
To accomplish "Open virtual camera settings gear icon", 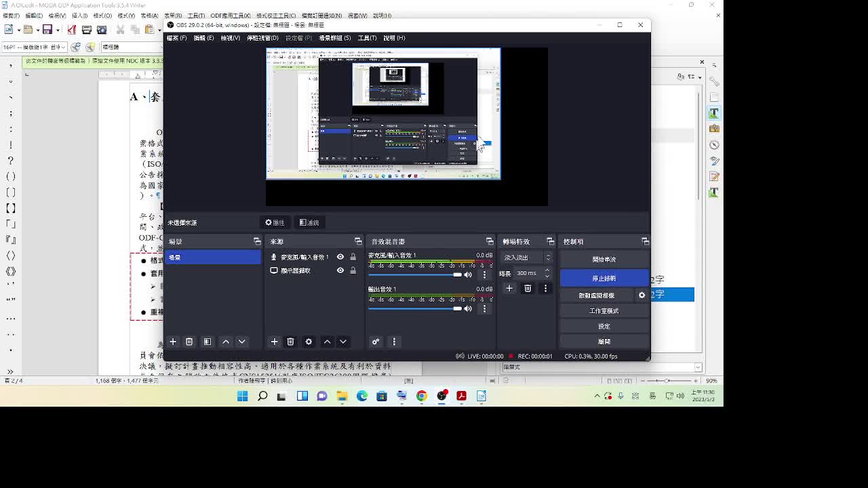I will pos(642,296).
